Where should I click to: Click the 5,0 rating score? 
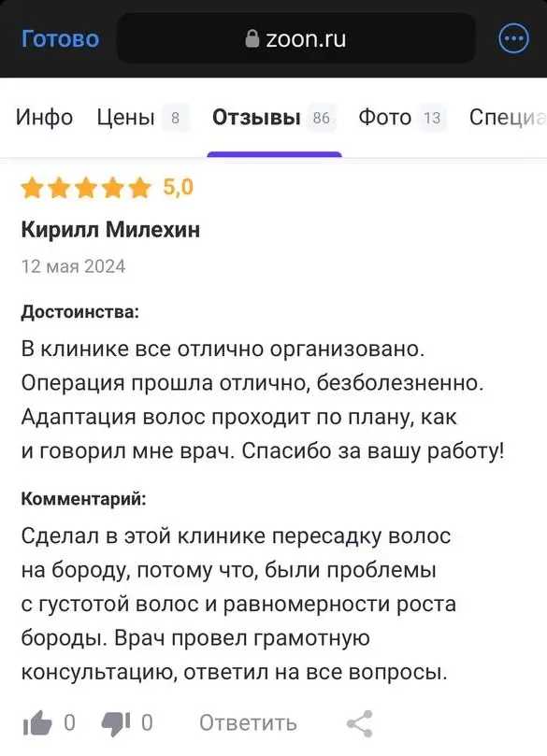click(178, 187)
